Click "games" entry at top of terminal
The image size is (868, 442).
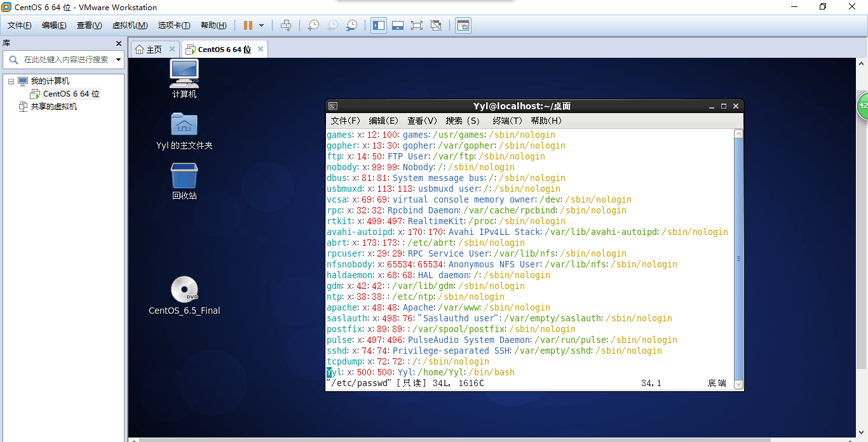click(x=339, y=135)
